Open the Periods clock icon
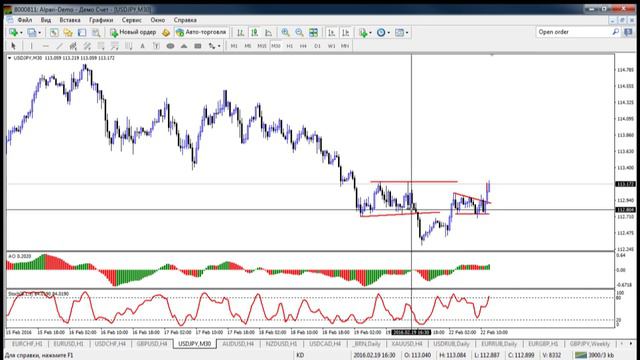The image size is (640, 360). click(x=380, y=33)
